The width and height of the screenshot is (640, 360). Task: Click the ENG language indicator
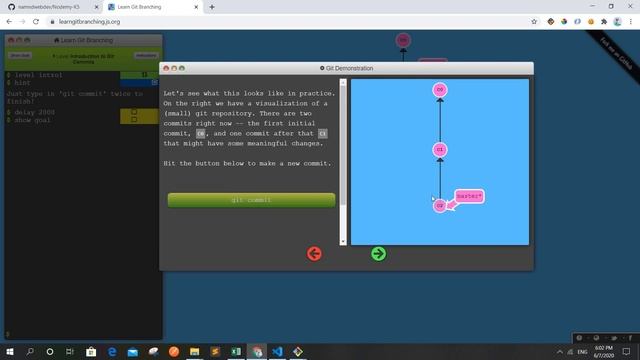tap(582, 351)
